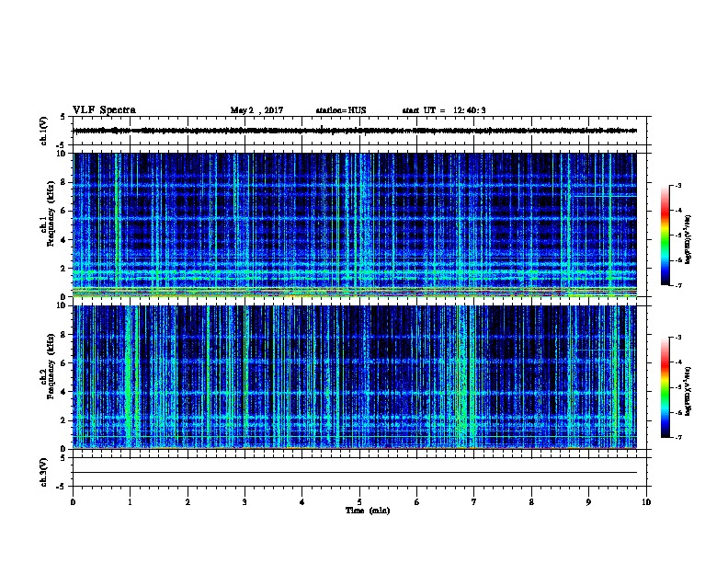Click tick label 1 on the Time axis
Viewport: 728px width, 563px height.
130,502
